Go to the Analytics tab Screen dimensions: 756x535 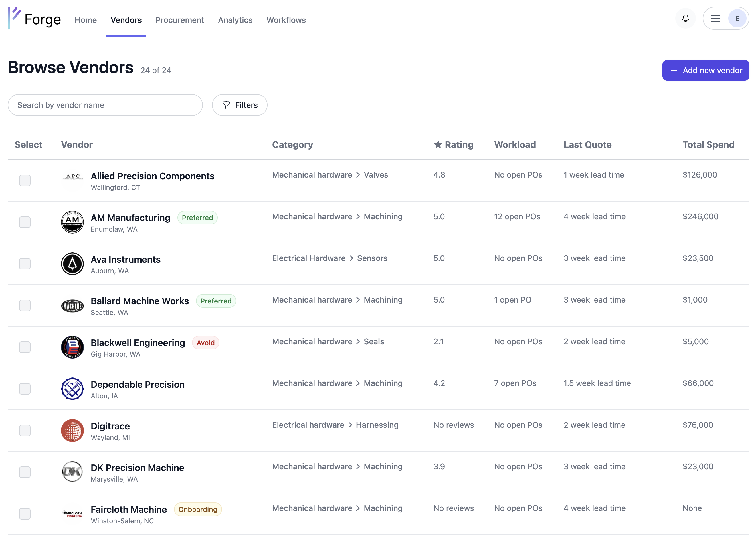235,20
